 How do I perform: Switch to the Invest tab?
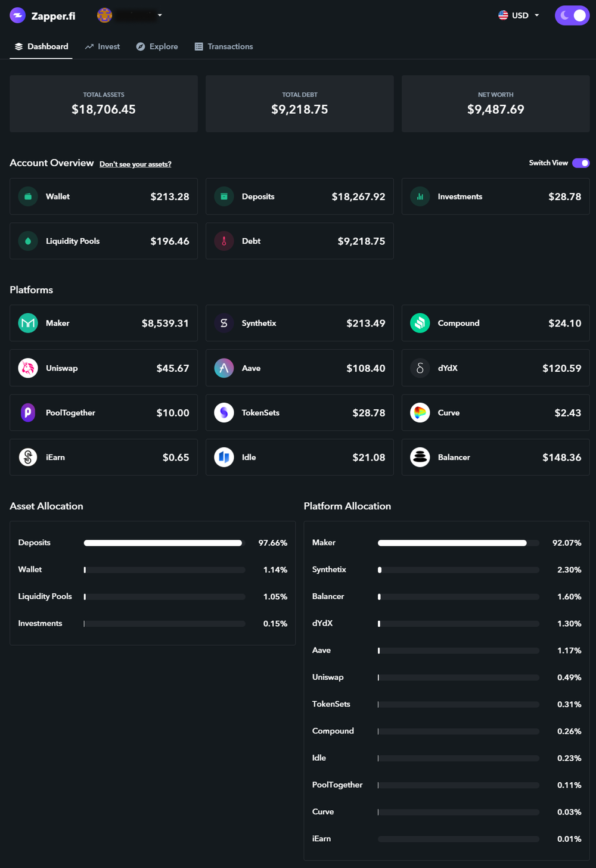(103, 46)
